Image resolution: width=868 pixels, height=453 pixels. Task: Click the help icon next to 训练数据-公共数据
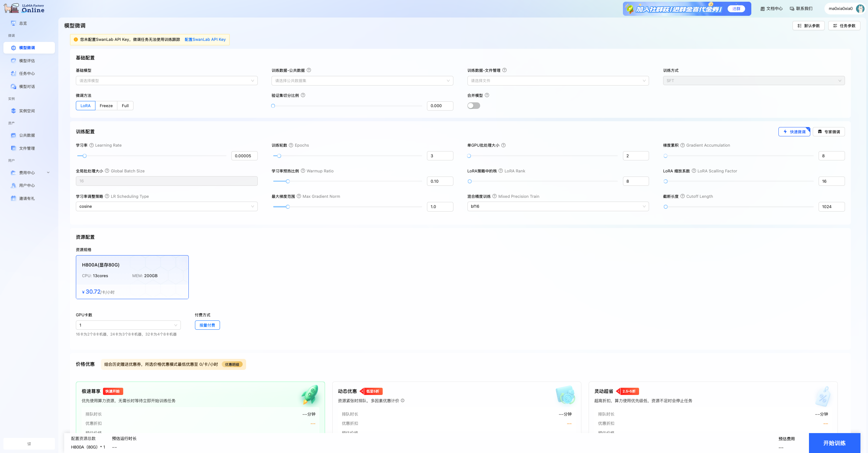[309, 70]
